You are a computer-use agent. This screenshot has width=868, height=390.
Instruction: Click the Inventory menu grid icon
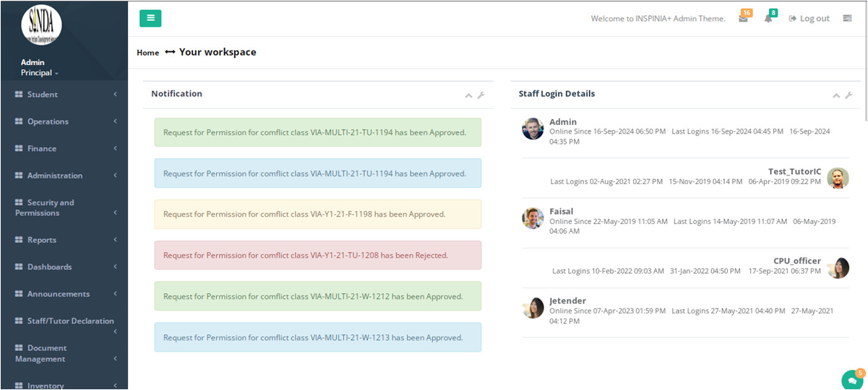coord(20,386)
